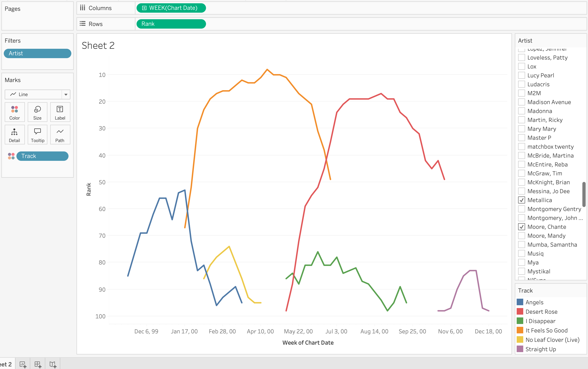The width and height of the screenshot is (588, 369).
Task: Open the Line mark type dropdown
Action: click(66, 94)
